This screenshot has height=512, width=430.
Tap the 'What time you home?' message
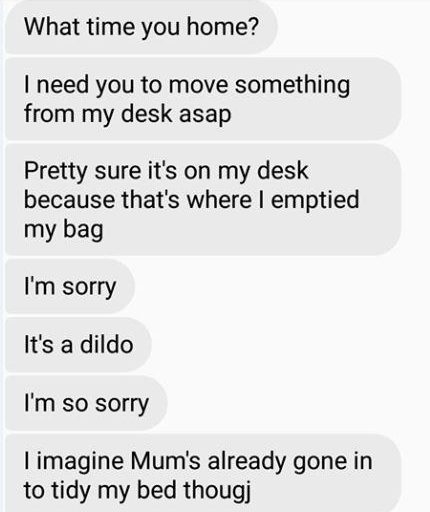click(x=141, y=27)
